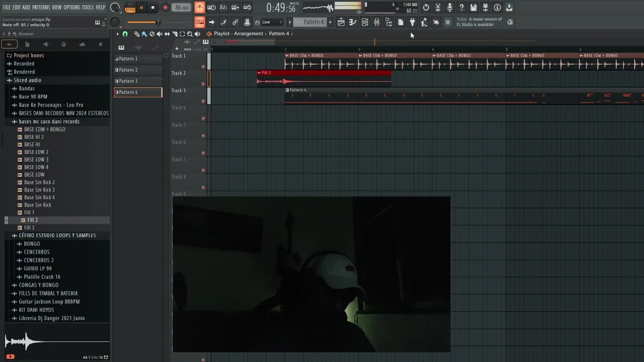Click the 86.000 tempo field
The width and height of the screenshot is (644, 362).
(x=182, y=8)
